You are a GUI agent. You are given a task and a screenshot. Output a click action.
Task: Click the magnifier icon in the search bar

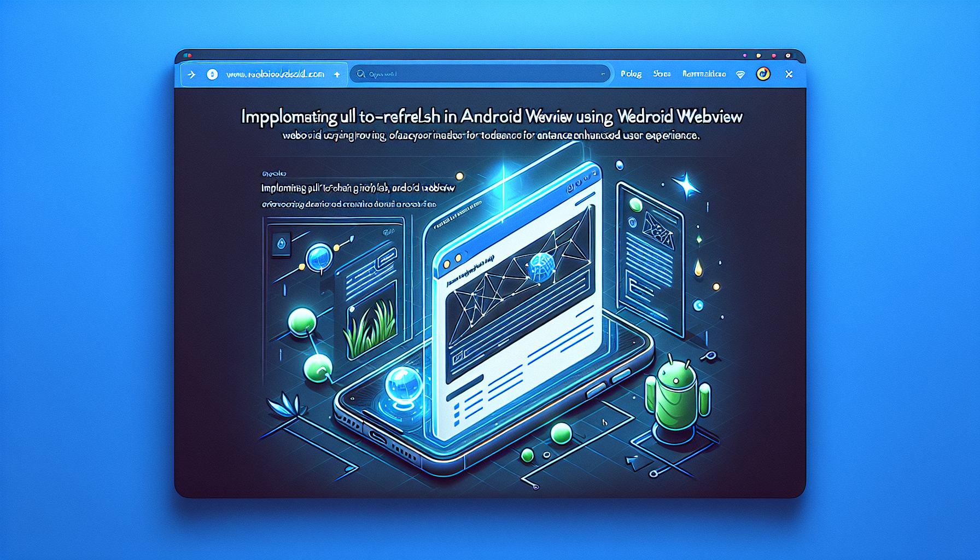(x=361, y=74)
